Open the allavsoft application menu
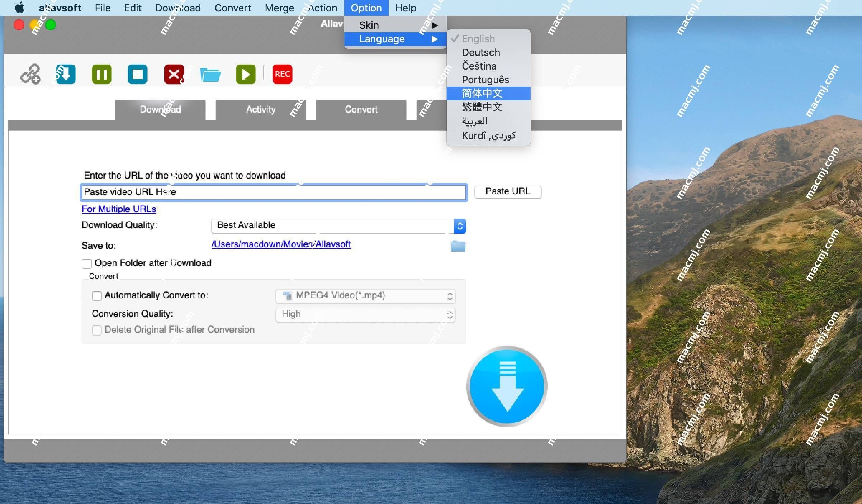The image size is (862, 504). point(60,8)
